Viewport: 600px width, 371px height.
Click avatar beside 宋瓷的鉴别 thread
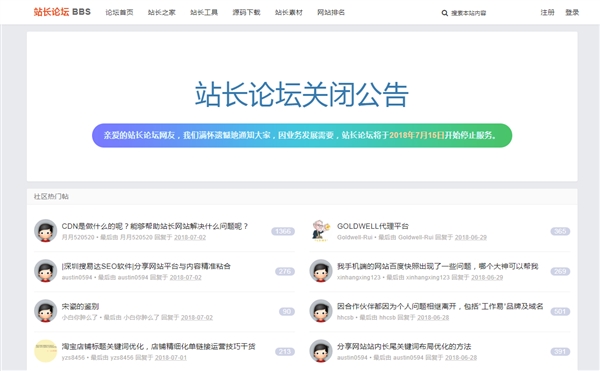tap(46, 311)
